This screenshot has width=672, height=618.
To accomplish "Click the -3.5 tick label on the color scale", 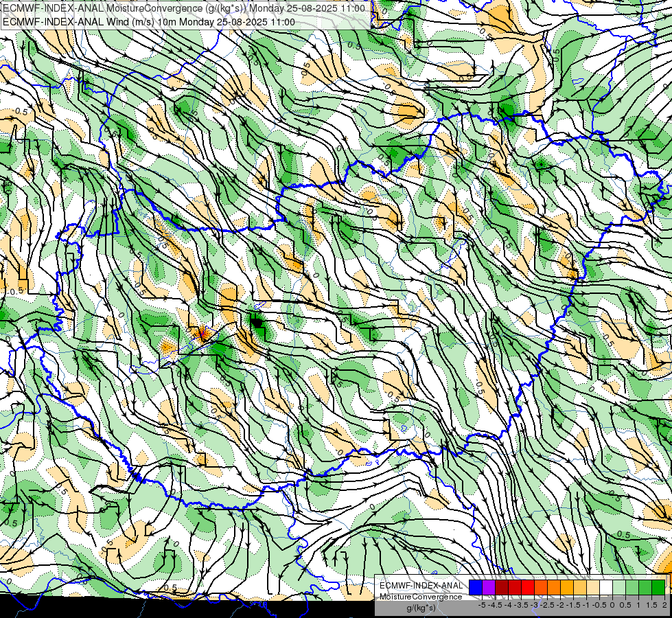I will pyautogui.click(x=521, y=605).
